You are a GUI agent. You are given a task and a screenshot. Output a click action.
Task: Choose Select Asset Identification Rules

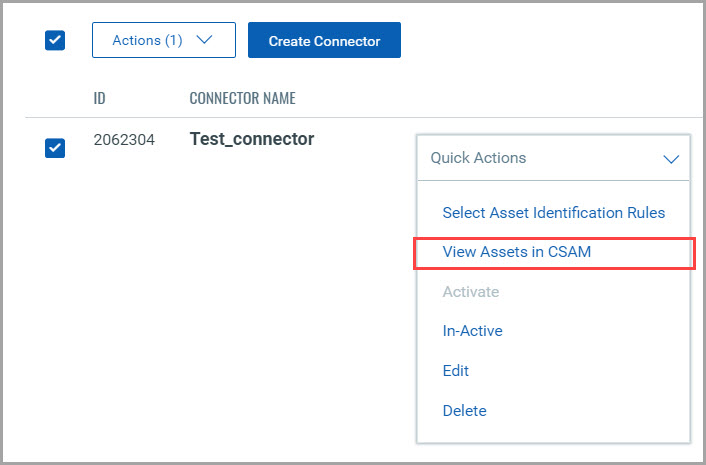click(x=553, y=212)
